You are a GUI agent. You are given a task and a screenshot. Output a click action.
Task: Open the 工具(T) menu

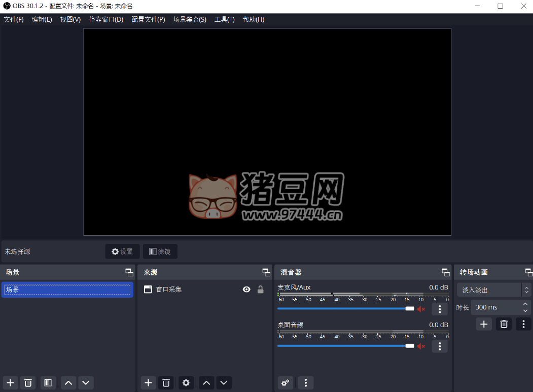coord(224,19)
